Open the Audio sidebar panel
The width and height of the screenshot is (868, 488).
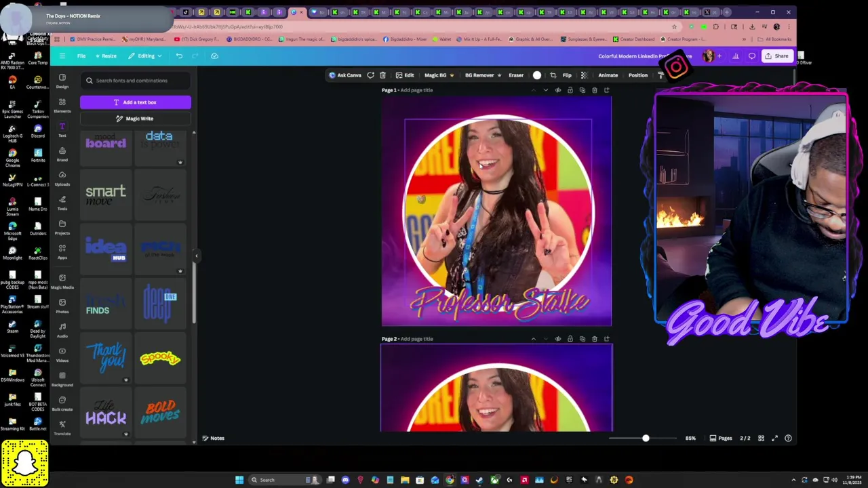(62, 330)
